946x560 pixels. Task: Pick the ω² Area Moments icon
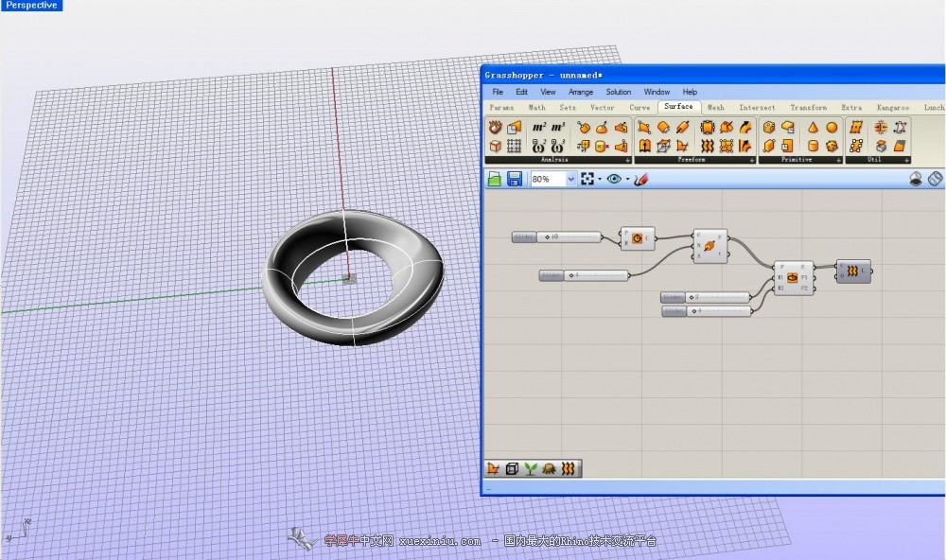[x=539, y=146]
